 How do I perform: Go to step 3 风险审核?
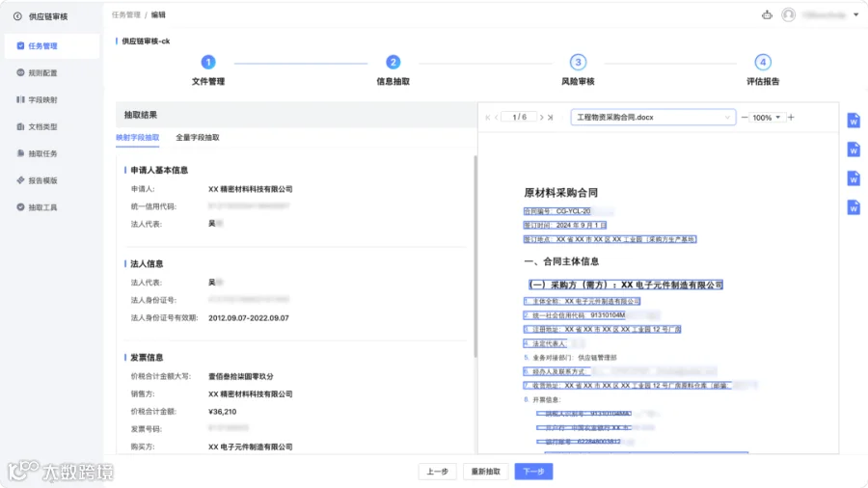coord(578,70)
